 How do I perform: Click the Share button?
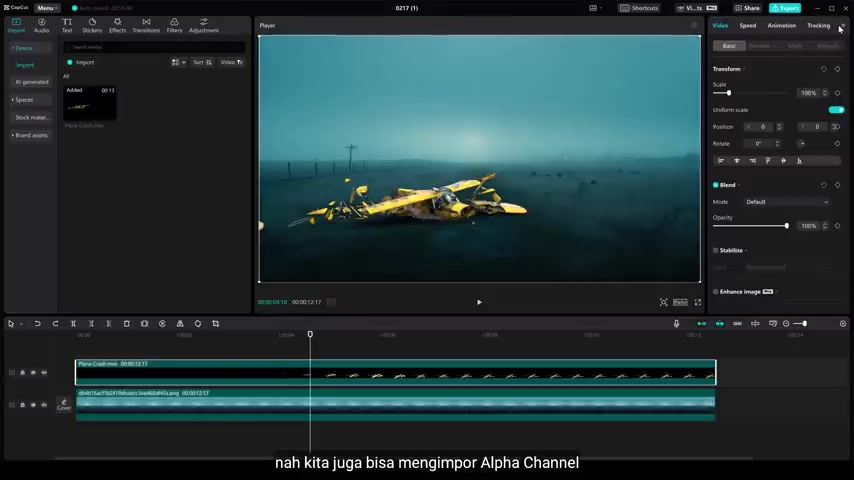(x=747, y=8)
